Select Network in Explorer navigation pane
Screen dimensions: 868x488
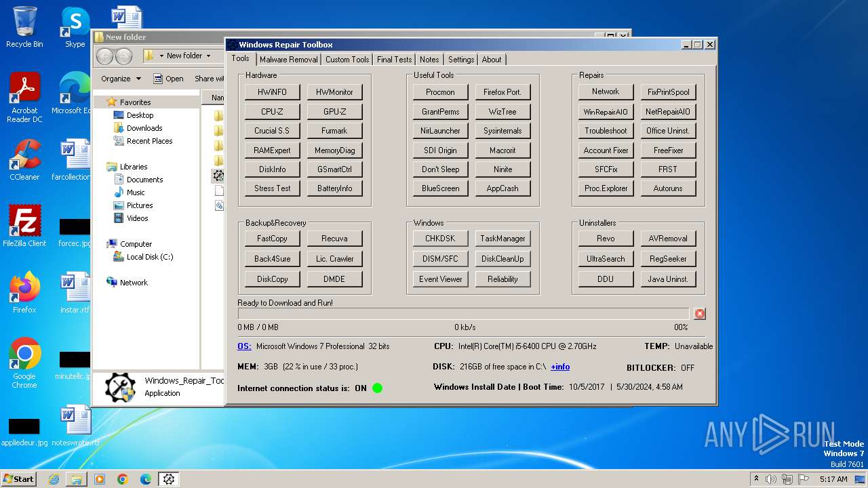tap(134, 283)
